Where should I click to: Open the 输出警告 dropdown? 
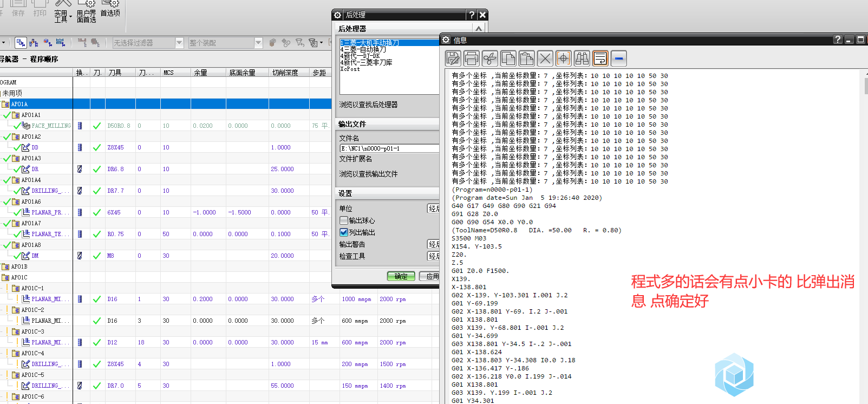[x=434, y=244]
